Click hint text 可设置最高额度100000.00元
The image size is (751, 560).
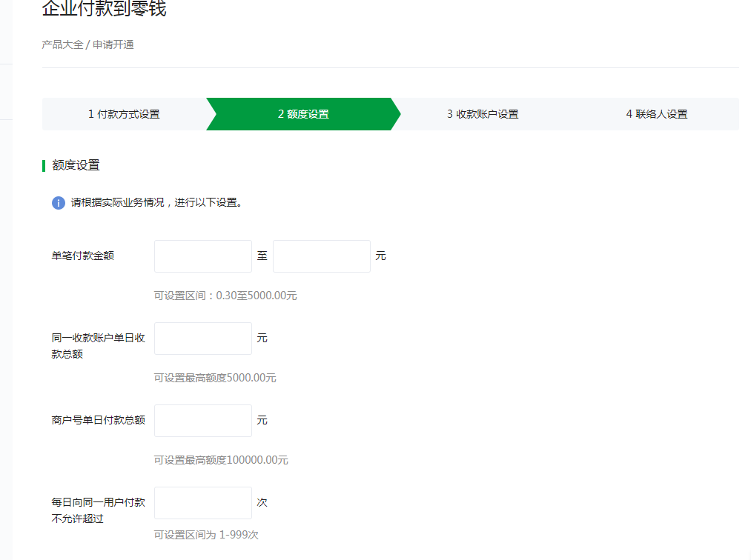tap(221, 461)
